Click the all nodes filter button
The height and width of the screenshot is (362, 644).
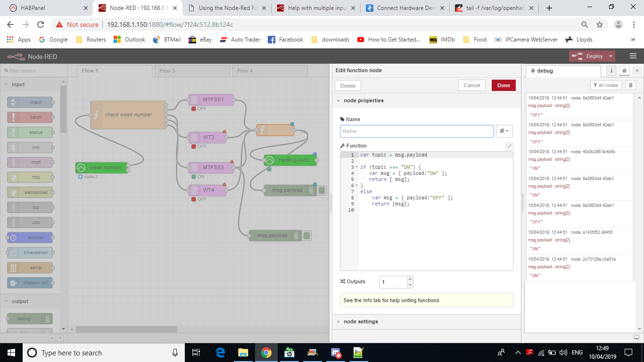pos(606,85)
